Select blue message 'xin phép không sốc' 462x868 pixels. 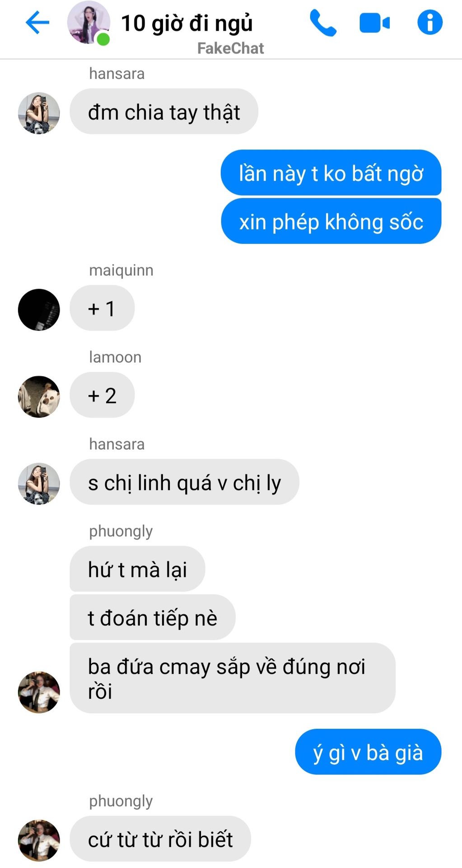[x=331, y=221]
